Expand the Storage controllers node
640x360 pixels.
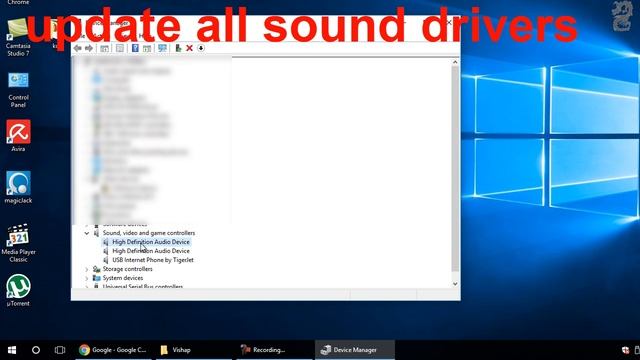87,269
